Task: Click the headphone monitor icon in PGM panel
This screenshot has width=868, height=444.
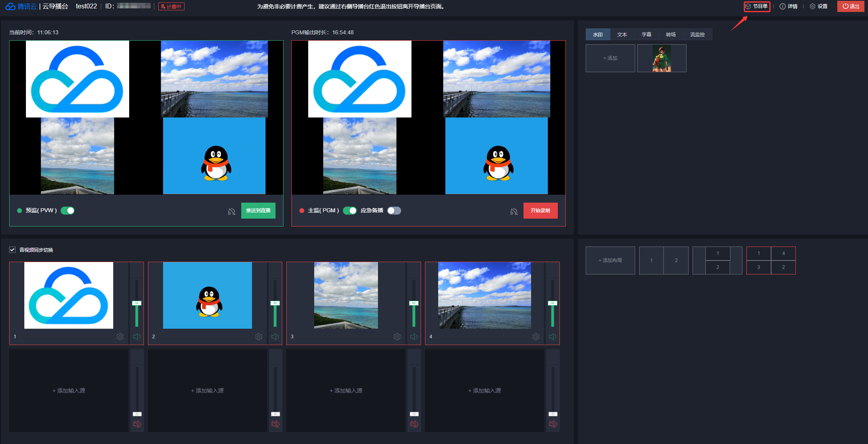Action: [x=514, y=211]
